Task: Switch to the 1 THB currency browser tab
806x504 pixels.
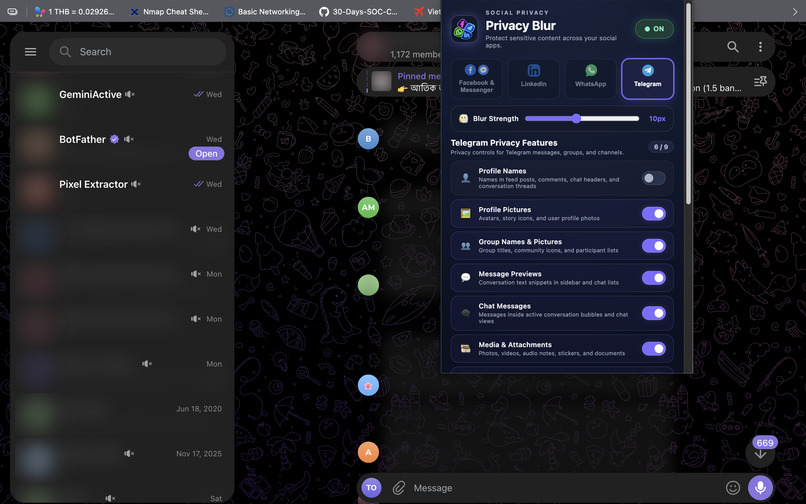Action: (x=75, y=11)
